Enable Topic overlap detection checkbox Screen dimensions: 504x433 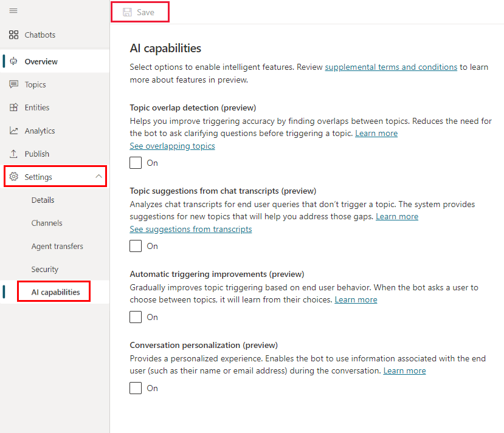pos(136,163)
